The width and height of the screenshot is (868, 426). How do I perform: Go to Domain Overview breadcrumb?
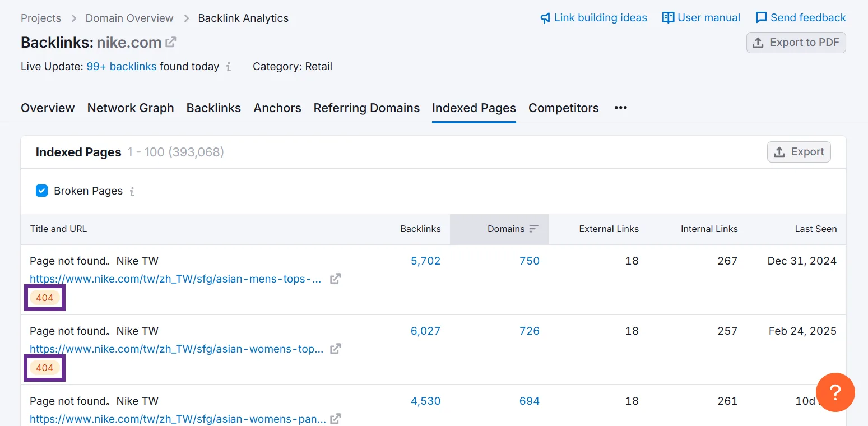coord(129,18)
